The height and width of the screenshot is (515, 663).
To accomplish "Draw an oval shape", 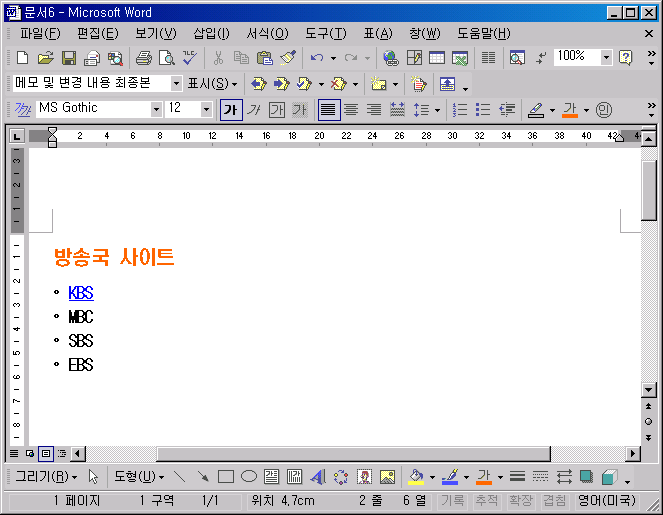I will 249,477.
